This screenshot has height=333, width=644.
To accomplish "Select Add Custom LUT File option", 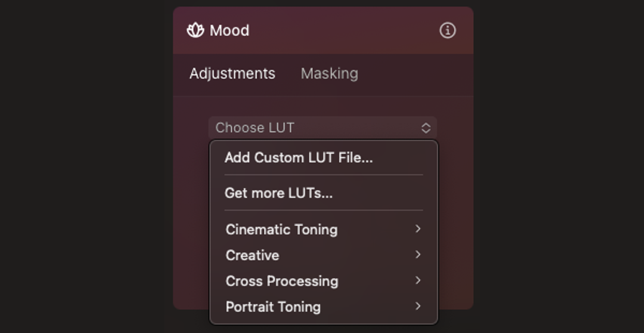I will tap(299, 158).
